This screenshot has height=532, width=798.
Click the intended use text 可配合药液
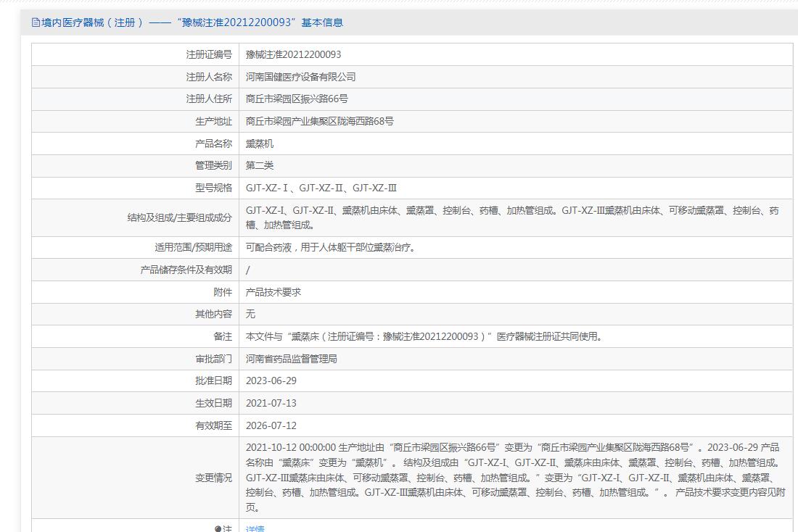330,247
